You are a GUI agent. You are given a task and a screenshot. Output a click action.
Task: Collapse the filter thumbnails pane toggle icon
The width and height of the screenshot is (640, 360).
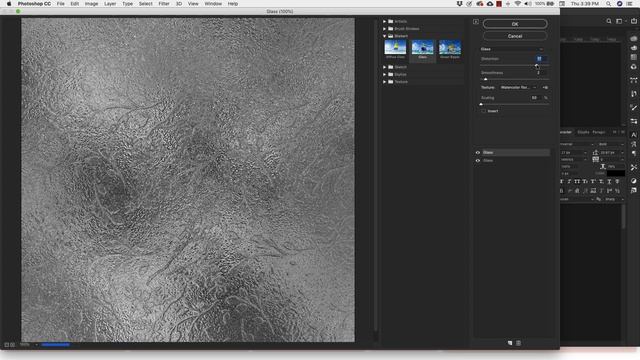(x=476, y=22)
